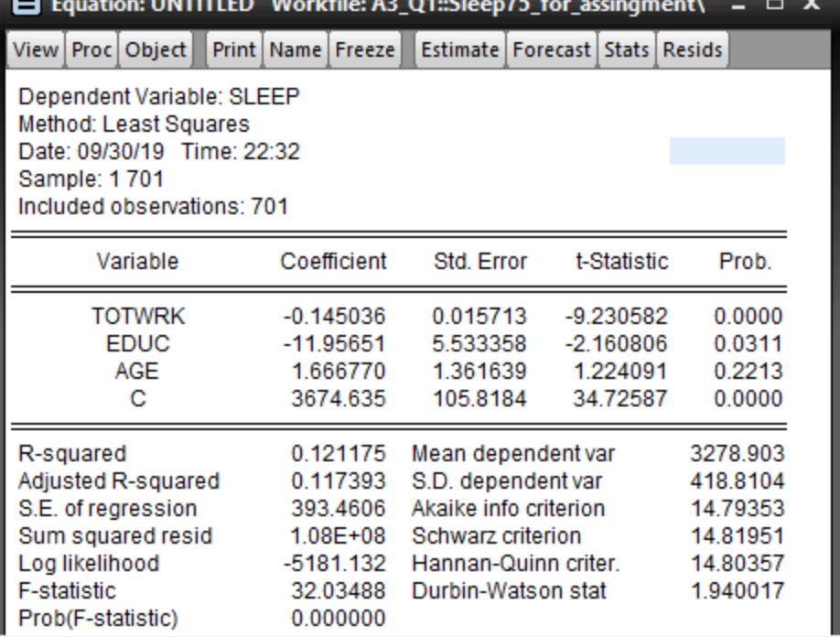Click F-statistic value 32.03488
Image resolution: width=840 pixels, height=637 pixels.
point(338,591)
